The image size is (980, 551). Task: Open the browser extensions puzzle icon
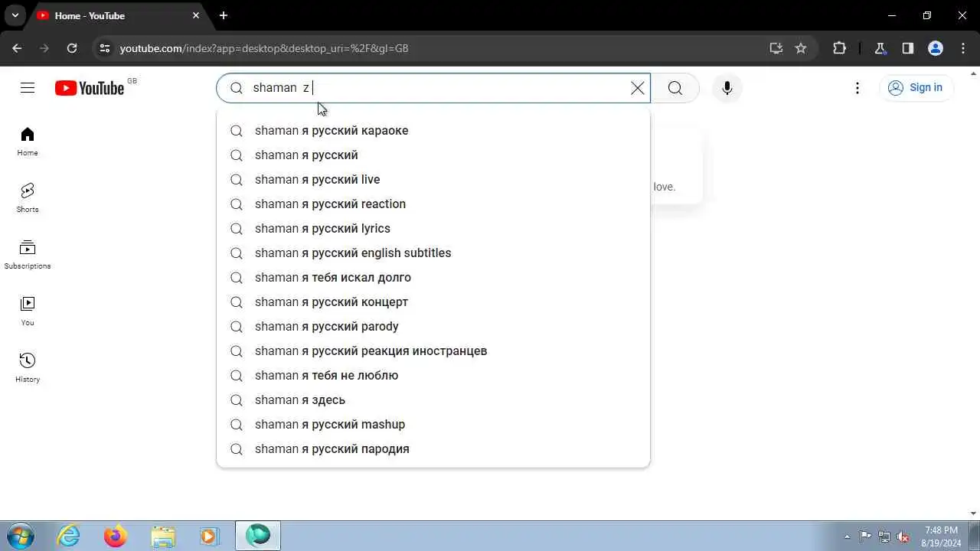(x=839, y=48)
